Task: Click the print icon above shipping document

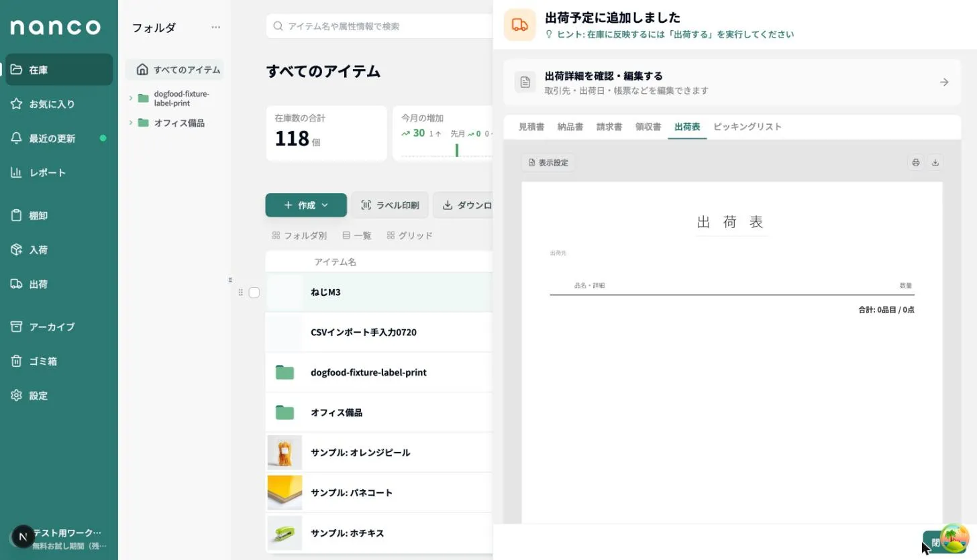Action: tap(915, 162)
